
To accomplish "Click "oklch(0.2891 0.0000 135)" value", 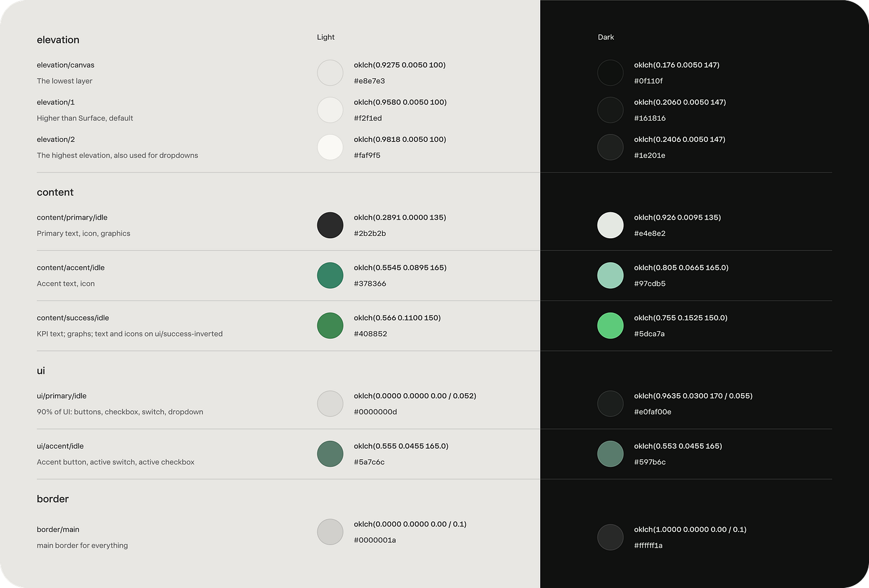I will 400,218.
